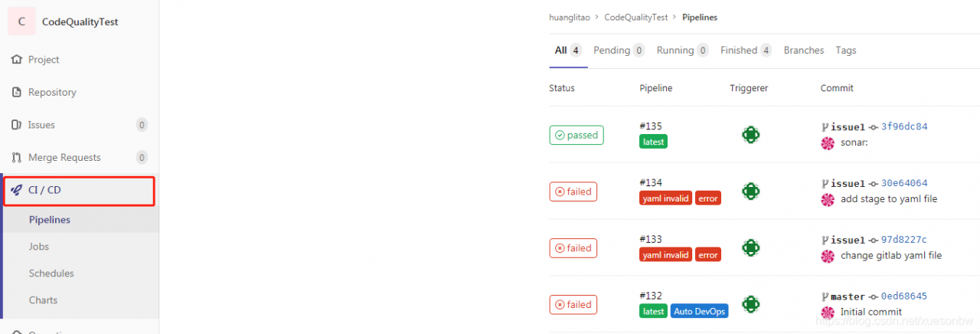
Task: Open the Branches tab
Action: pyautogui.click(x=804, y=51)
